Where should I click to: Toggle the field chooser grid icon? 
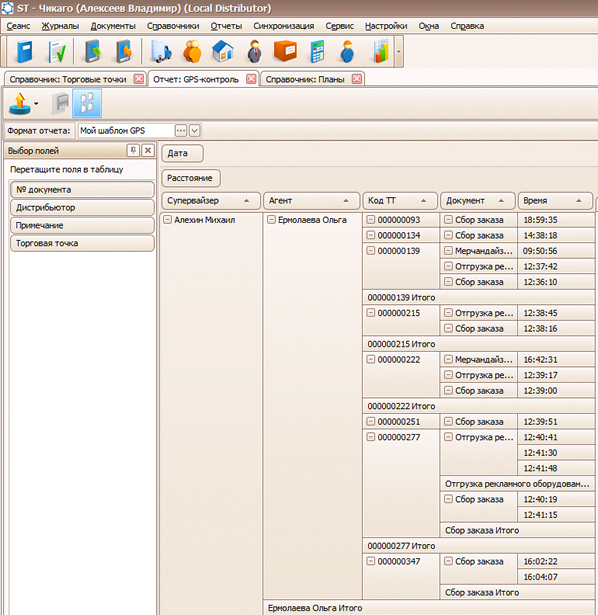tap(87, 103)
